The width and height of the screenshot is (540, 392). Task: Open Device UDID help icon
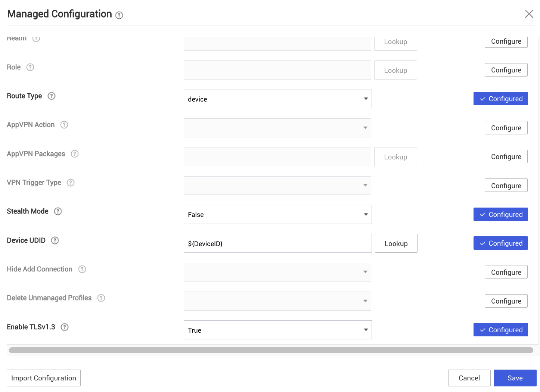point(55,240)
